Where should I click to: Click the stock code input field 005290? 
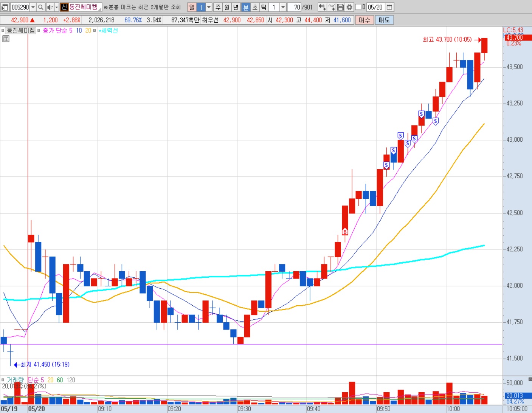[x=20, y=7]
